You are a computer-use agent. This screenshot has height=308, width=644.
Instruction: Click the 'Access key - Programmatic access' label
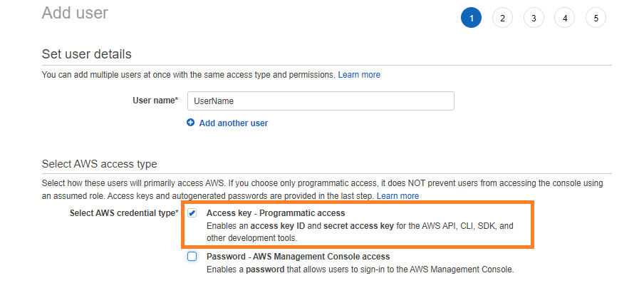(276, 213)
